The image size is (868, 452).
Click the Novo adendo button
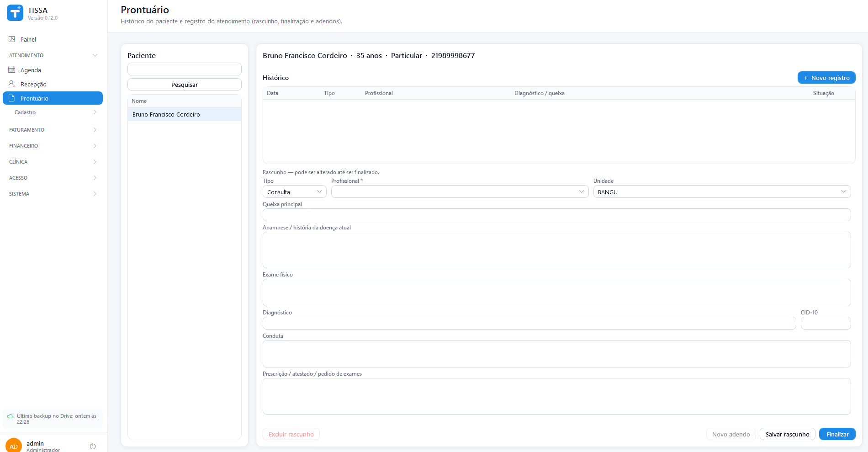click(731, 434)
